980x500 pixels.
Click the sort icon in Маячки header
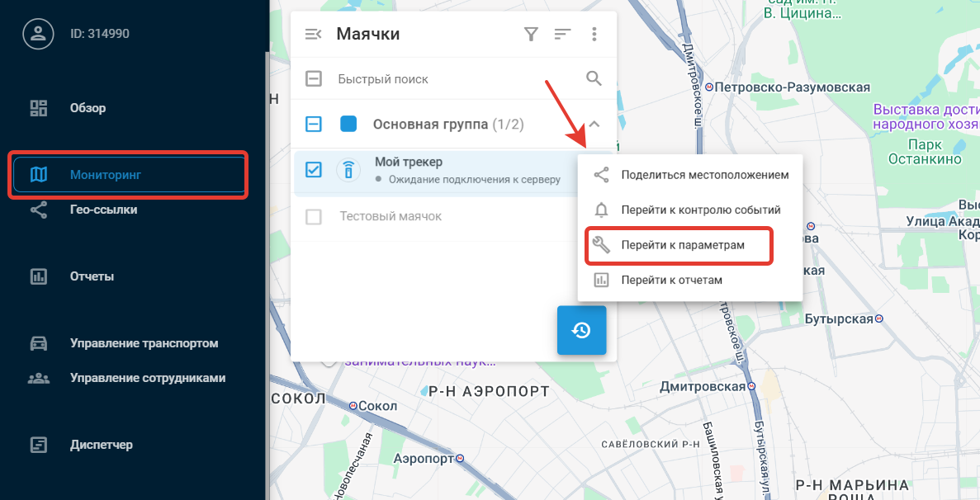[x=562, y=34]
